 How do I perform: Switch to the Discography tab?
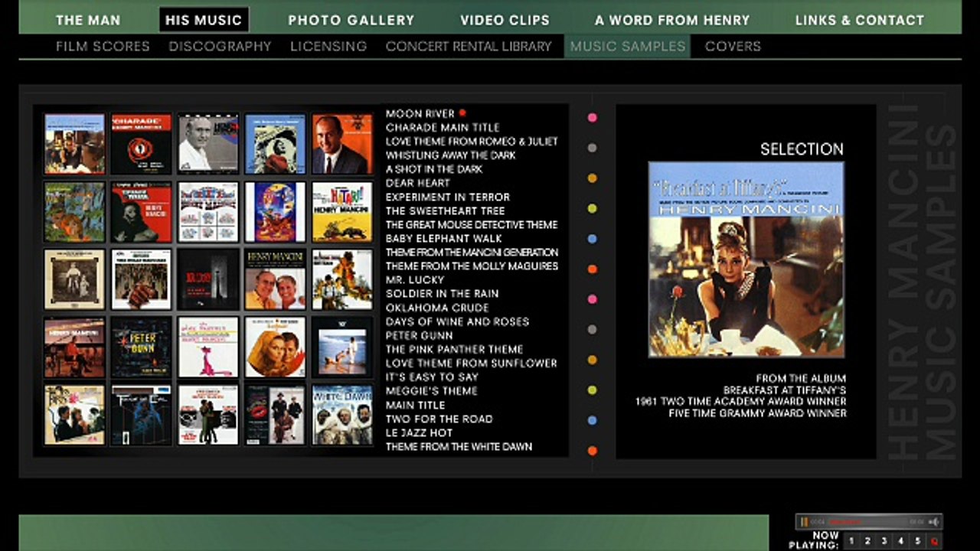[220, 46]
